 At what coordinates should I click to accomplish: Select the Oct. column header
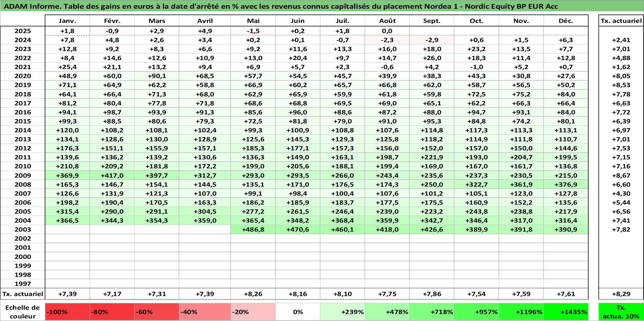pos(476,21)
